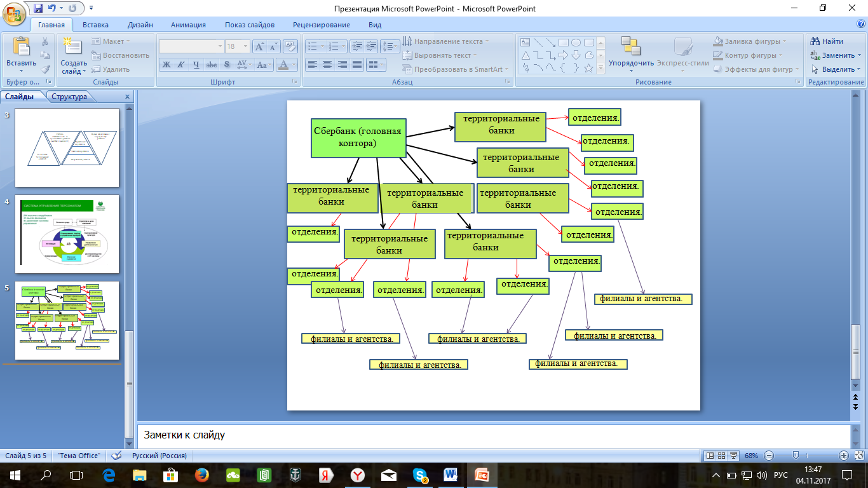
Task: Adjust the zoom slider handle
Action: tap(794, 456)
